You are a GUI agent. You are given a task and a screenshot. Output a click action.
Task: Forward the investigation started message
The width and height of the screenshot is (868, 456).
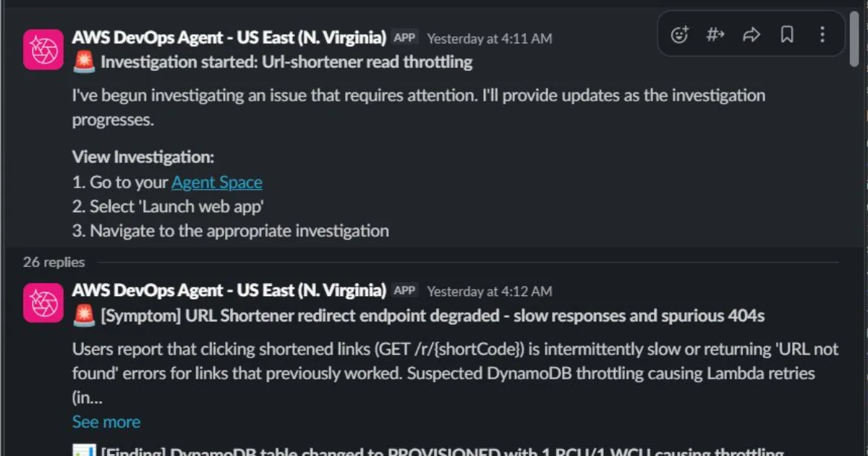751,34
